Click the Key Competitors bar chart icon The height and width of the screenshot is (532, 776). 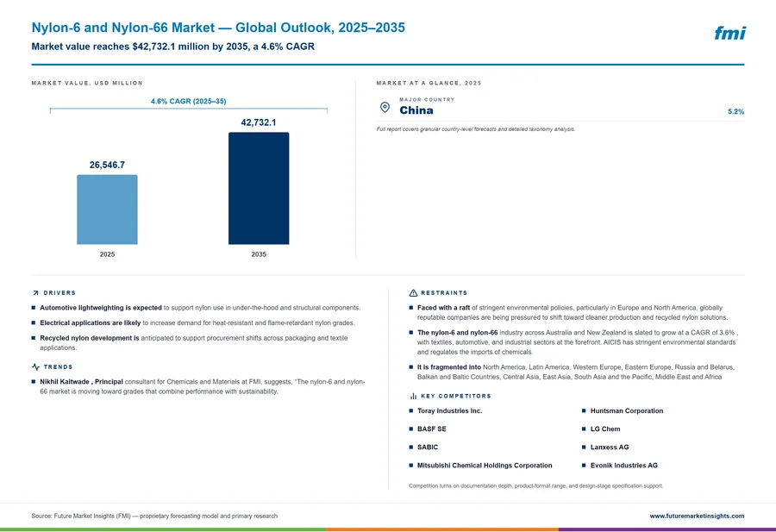pyautogui.click(x=413, y=396)
